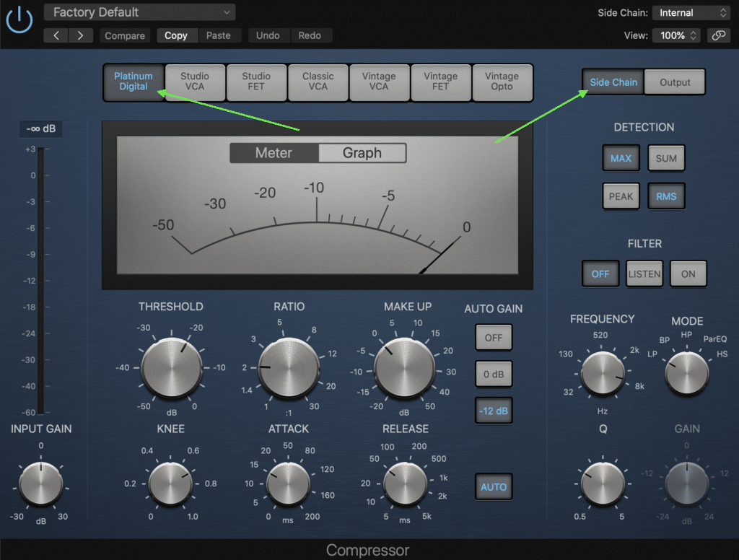Click the Threshold knob

click(172, 367)
